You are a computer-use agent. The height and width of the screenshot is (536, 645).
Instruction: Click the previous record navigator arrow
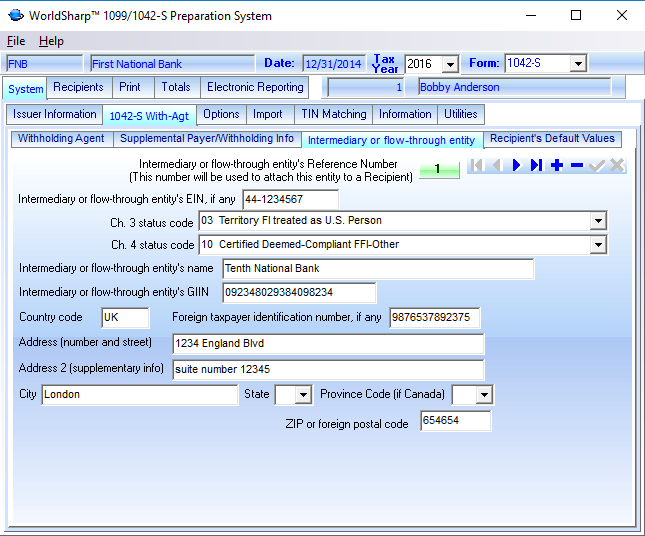[x=496, y=166]
